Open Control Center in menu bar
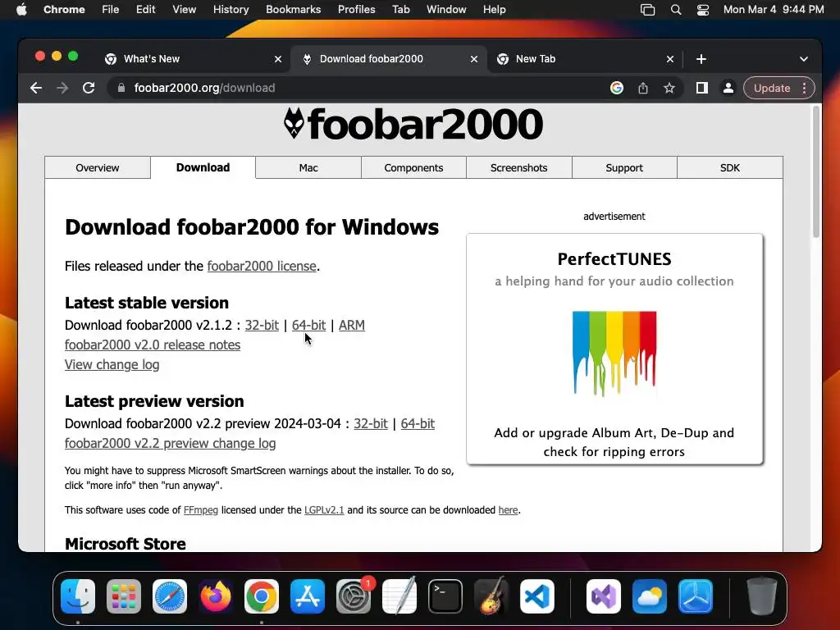840x630 pixels. (703, 10)
